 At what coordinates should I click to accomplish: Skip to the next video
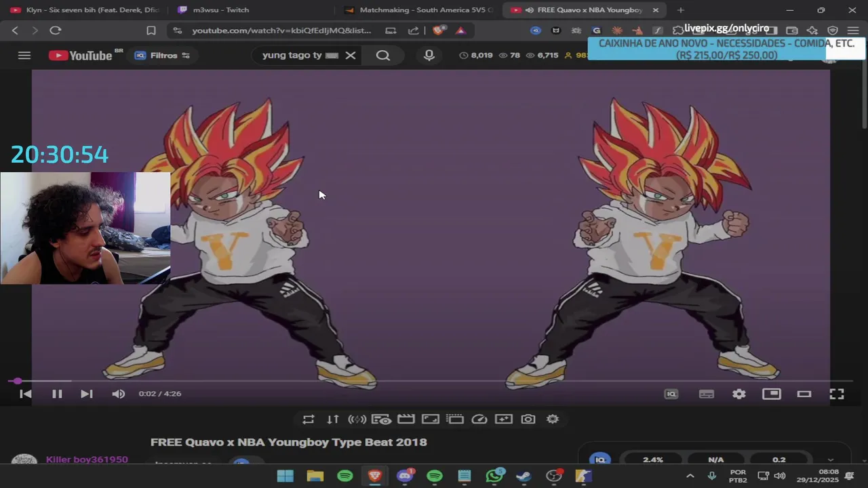(x=86, y=394)
